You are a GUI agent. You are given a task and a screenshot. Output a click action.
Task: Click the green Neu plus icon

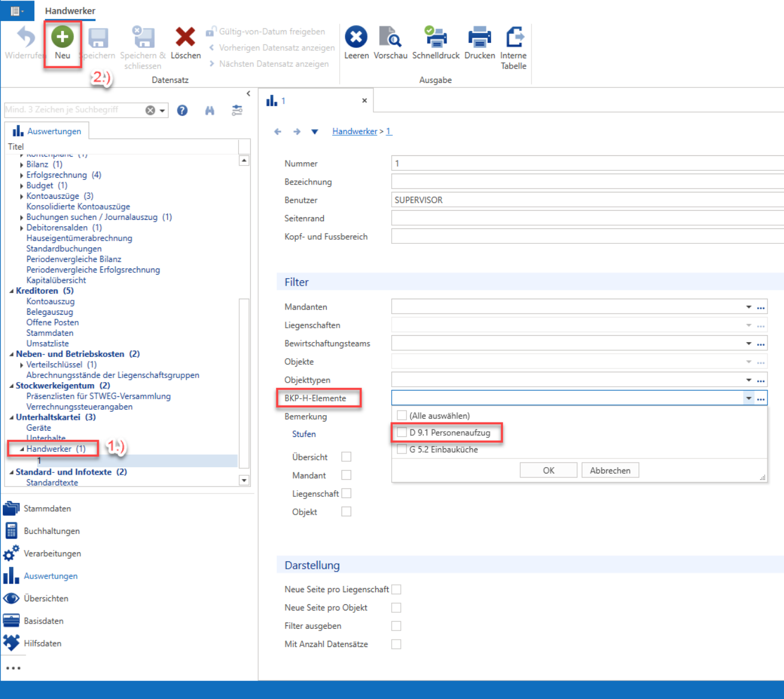click(62, 37)
